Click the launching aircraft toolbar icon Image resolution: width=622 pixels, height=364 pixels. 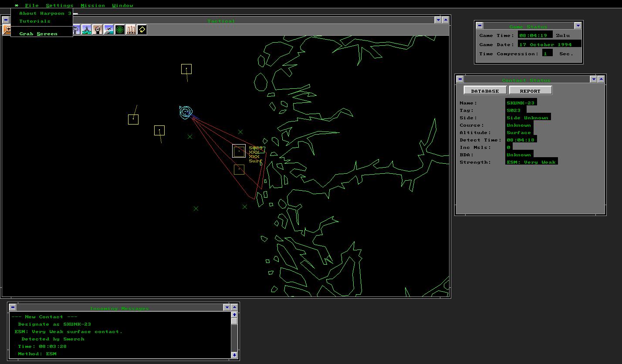109,30
